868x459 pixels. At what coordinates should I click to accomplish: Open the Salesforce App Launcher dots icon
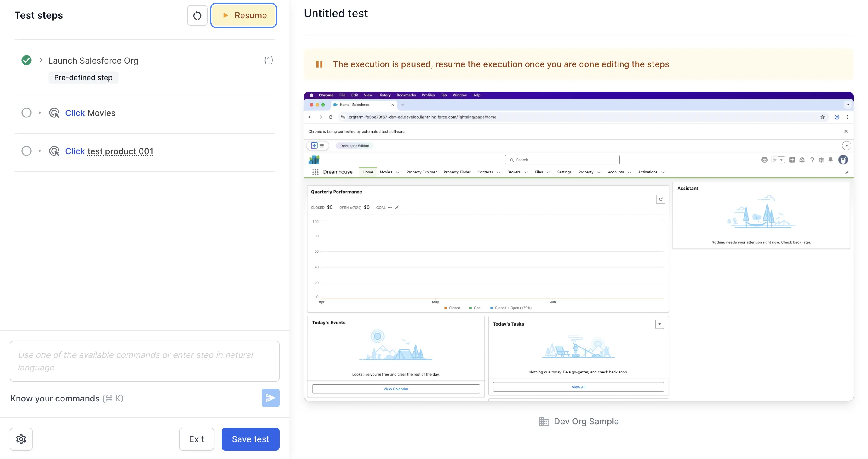tap(315, 172)
